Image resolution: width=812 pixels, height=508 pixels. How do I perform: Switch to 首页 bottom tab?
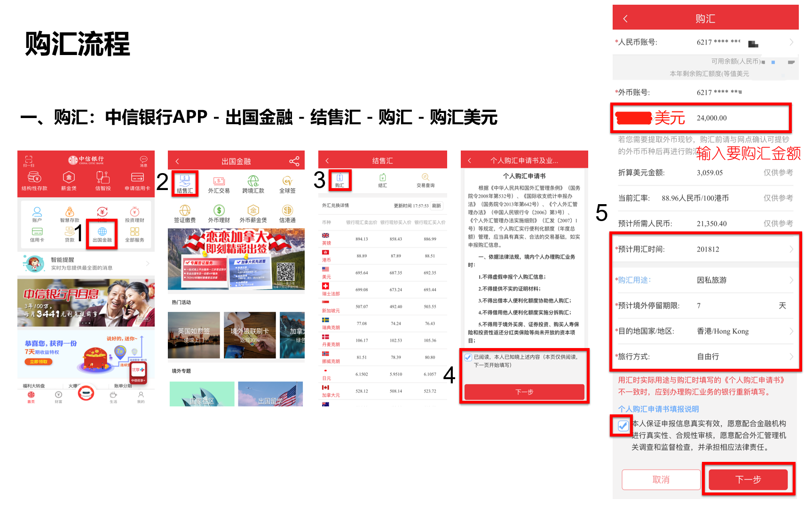(31, 397)
